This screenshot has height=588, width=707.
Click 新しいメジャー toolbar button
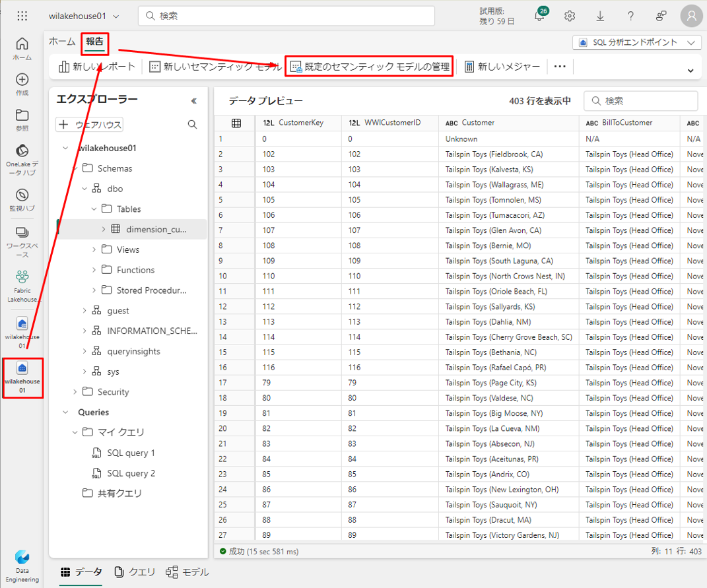502,67
